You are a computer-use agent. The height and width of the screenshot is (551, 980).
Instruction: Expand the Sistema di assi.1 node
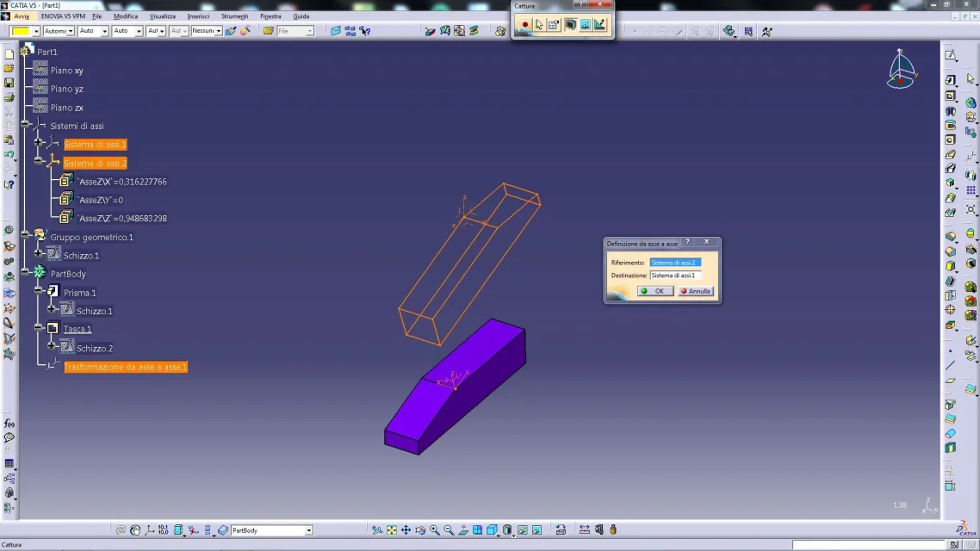coord(38,142)
